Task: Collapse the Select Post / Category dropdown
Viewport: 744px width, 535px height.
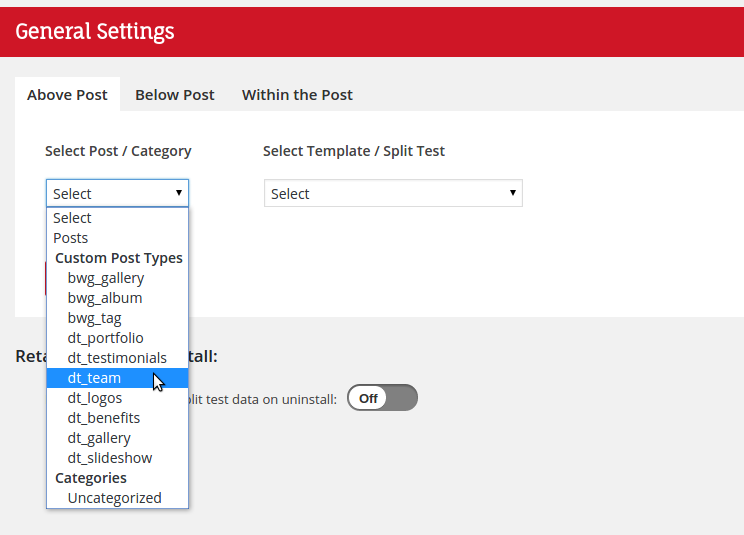Action: pyautogui.click(x=117, y=193)
